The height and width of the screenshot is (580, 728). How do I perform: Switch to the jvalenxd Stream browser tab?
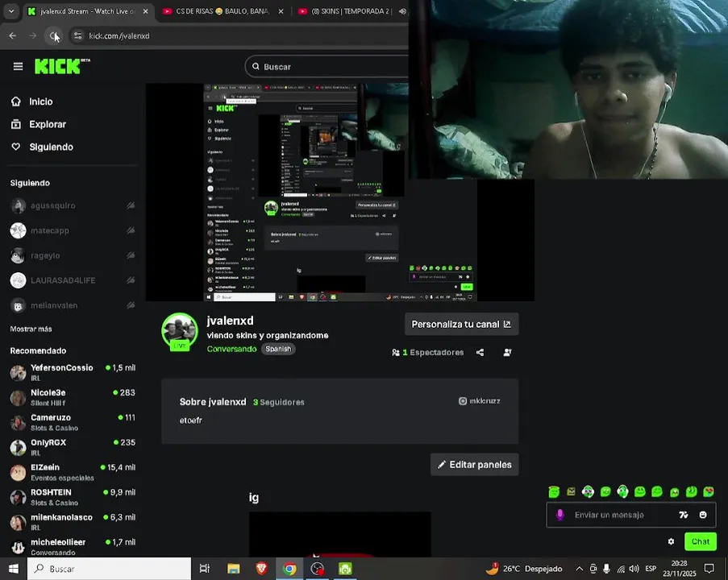[x=87, y=11]
